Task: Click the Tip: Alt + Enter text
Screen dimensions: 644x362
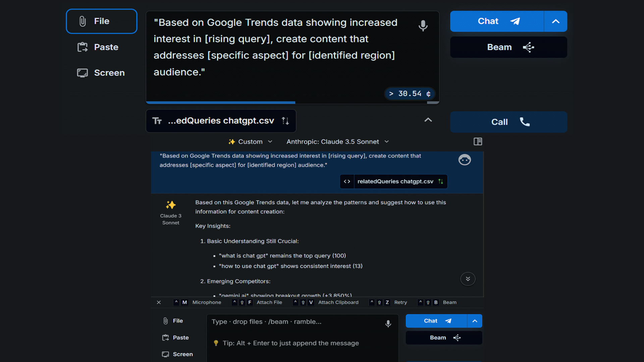Action: (x=290, y=343)
